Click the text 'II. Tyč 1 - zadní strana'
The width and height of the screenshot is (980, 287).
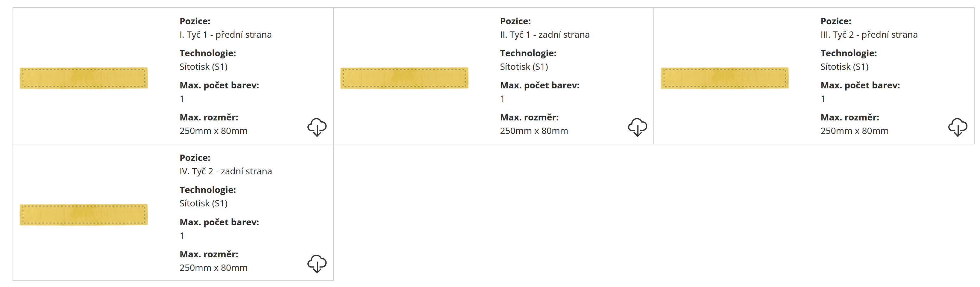click(x=544, y=35)
